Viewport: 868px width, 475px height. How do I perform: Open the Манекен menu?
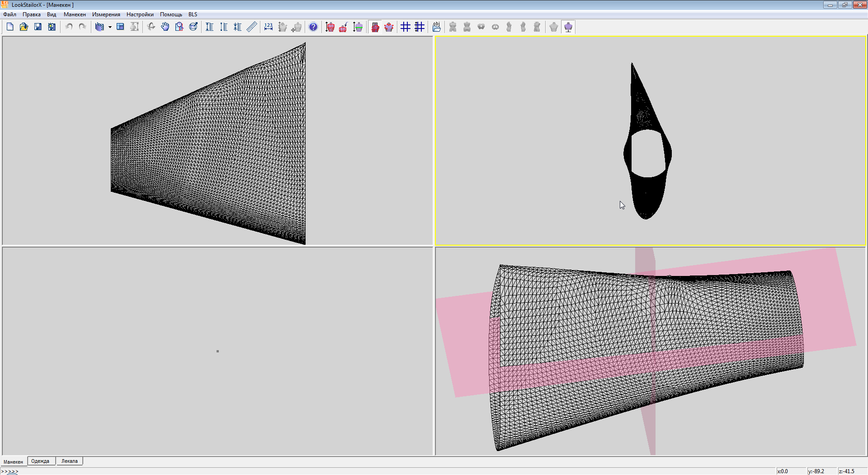pyautogui.click(x=75, y=14)
